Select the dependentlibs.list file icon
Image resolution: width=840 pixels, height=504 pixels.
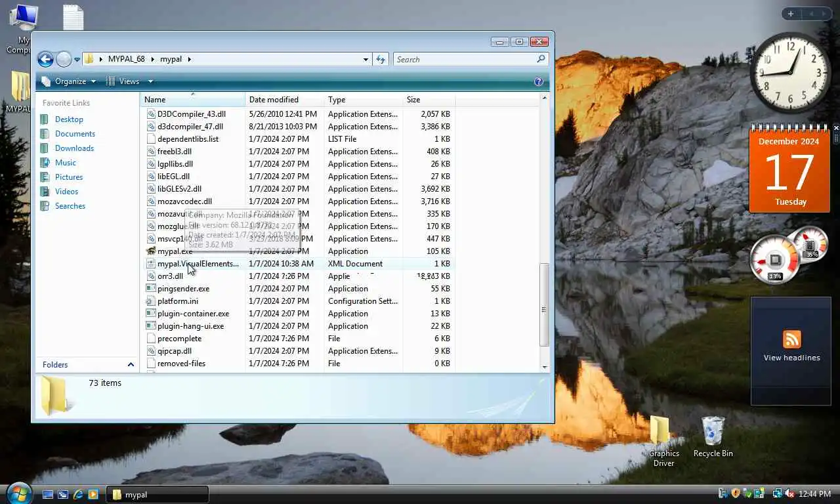coord(151,139)
